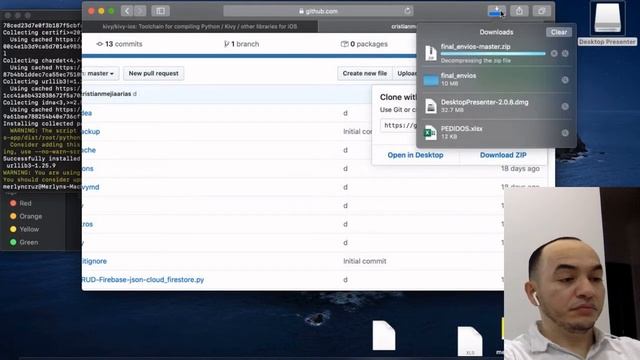Open Desktop Presenter disk icon
Screen dimensions: 640x360
607,18
